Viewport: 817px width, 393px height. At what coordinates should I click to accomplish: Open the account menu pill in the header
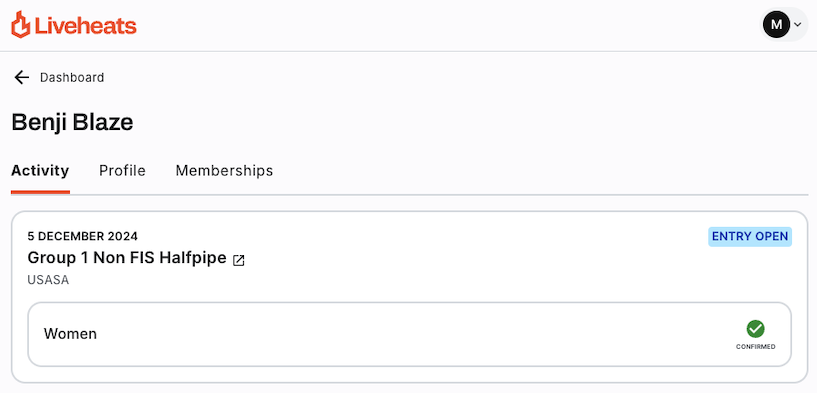pos(784,24)
